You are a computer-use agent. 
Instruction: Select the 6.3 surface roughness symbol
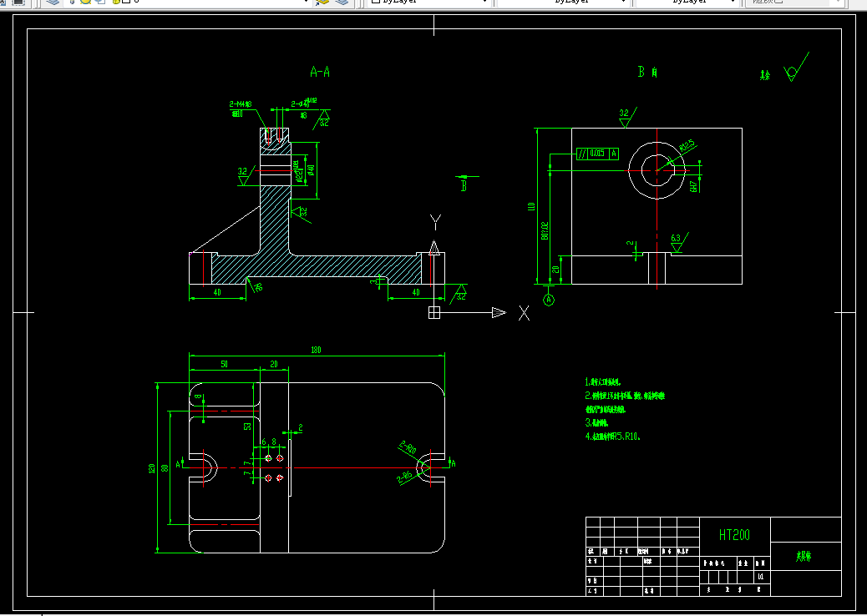point(678,243)
